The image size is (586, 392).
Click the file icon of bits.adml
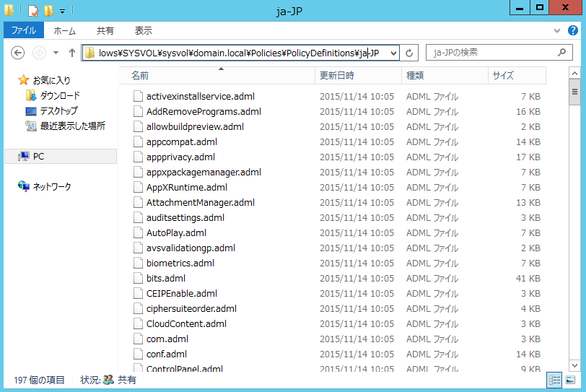click(x=139, y=278)
